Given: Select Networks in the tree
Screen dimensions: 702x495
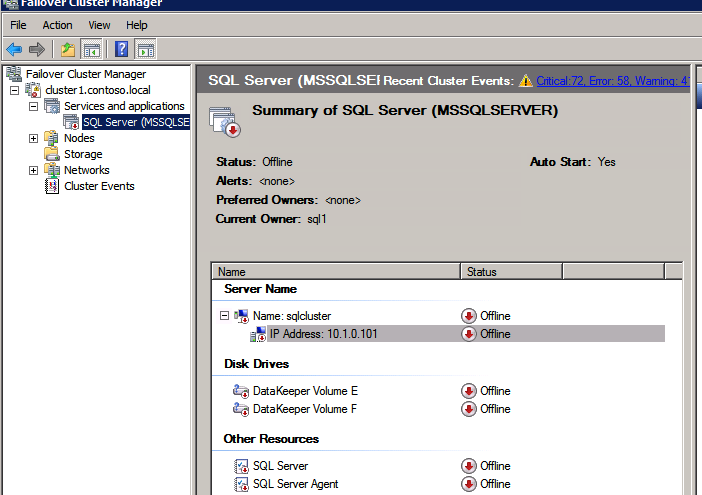Looking at the screenshot, I should pyautogui.click(x=87, y=170).
